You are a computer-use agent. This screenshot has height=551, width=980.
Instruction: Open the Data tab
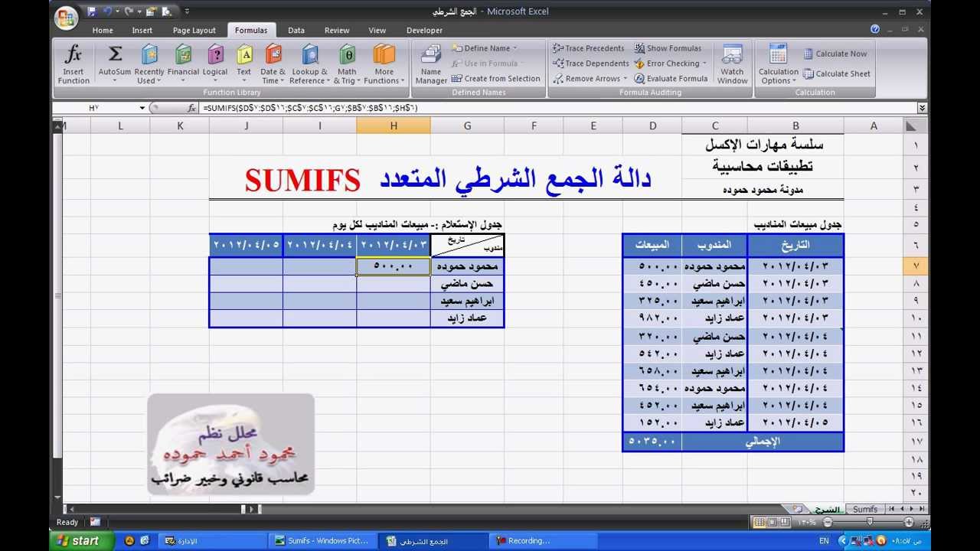click(296, 31)
